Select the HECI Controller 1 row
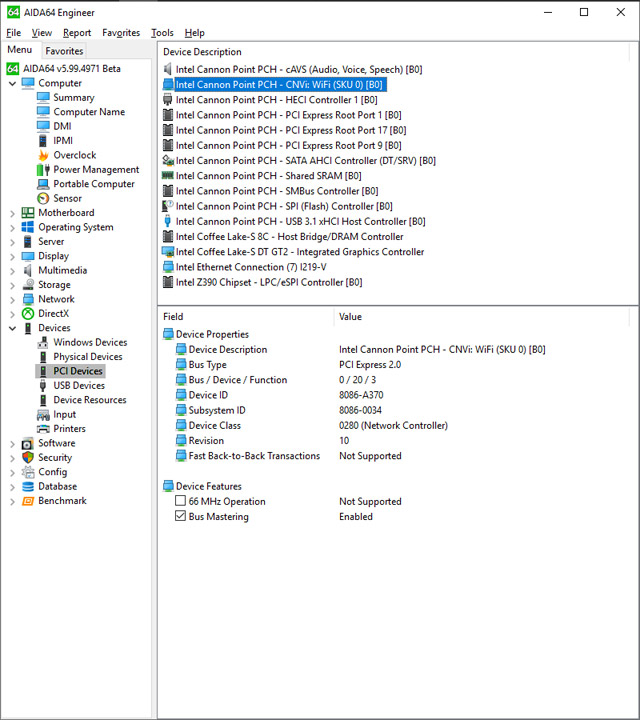Screen dimensions: 640x720 (276, 100)
